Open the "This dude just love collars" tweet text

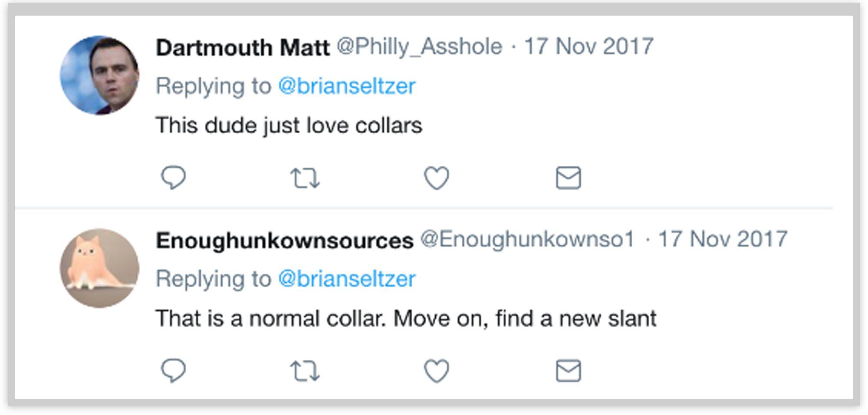pyautogui.click(x=289, y=125)
